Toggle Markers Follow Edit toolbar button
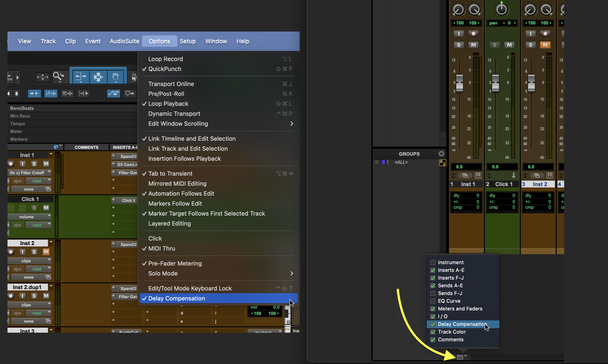This screenshot has width=608, height=364. 130,93
